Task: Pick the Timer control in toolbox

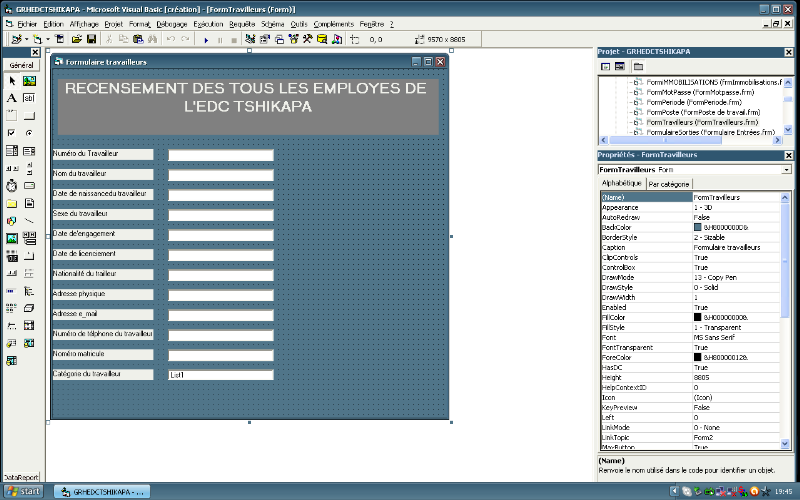Action: (12, 185)
